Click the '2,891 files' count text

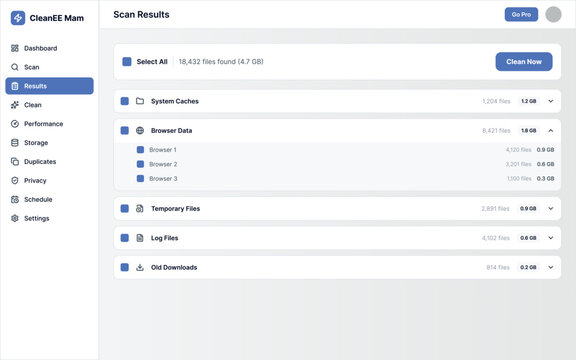(x=496, y=209)
